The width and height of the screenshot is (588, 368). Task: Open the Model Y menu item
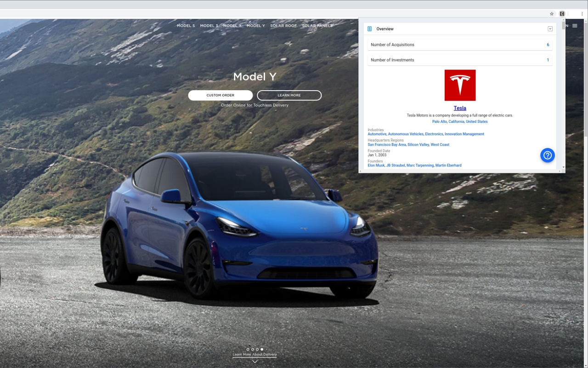(x=256, y=26)
